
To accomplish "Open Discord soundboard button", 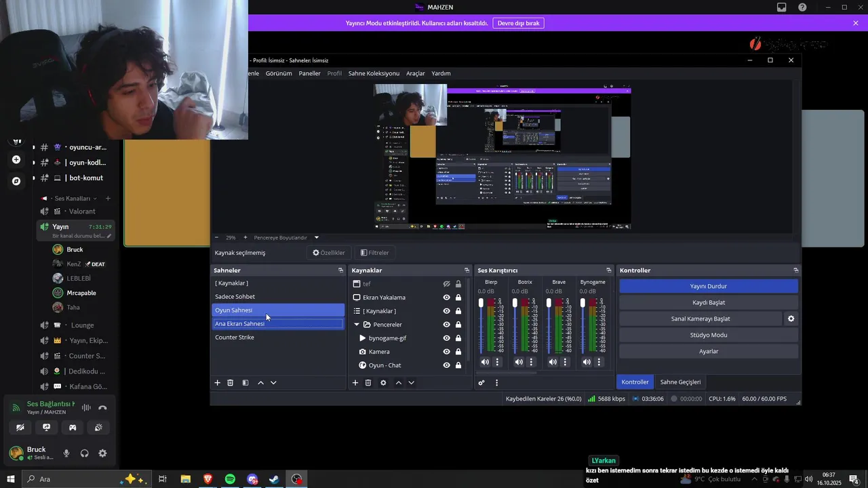I will [98, 428].
